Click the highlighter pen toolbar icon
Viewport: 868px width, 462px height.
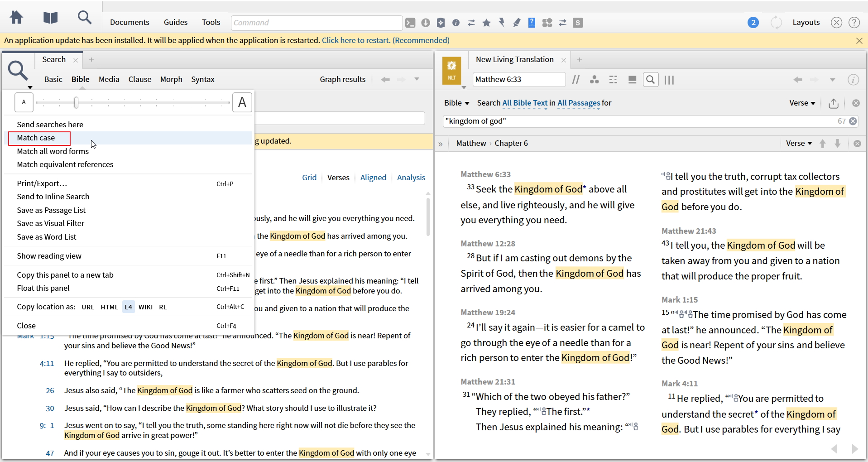pos(517,23)
